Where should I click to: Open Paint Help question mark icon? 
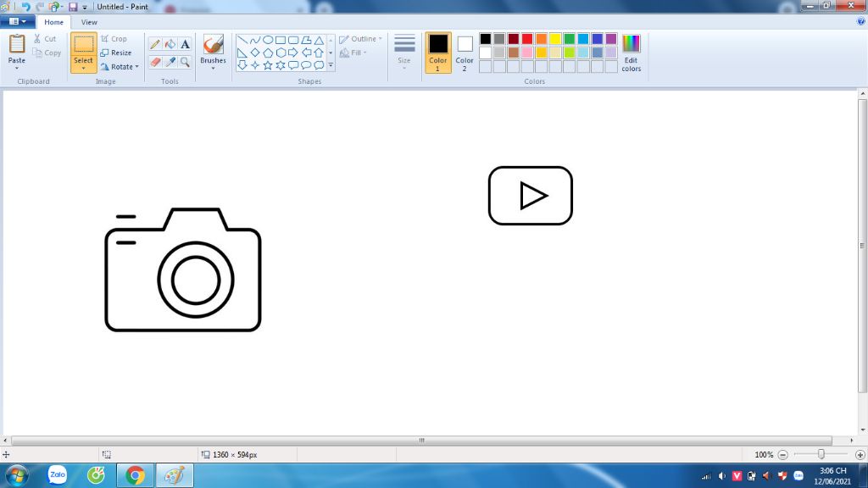[861, 21]
